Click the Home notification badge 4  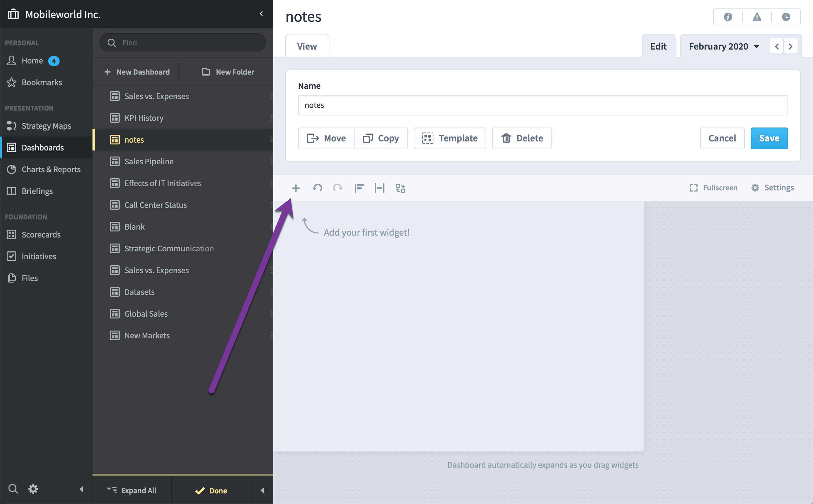(54, 61)
